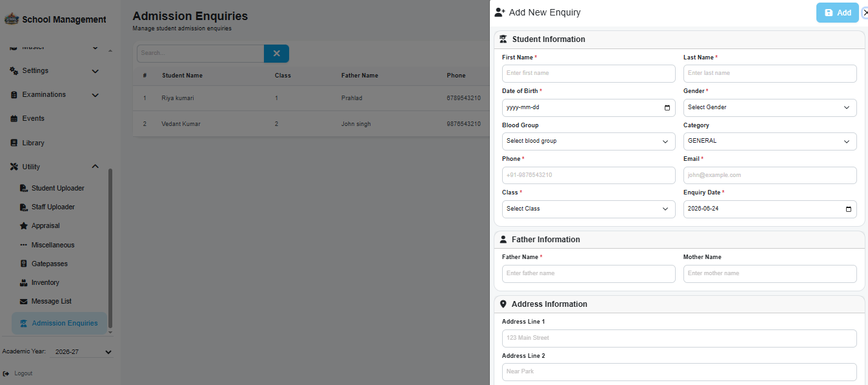The height and width of the screenshot is (385, 868).
Task: Expand the Examinations menu chevron
Action: pyautogui.click(x=95, y=95)
